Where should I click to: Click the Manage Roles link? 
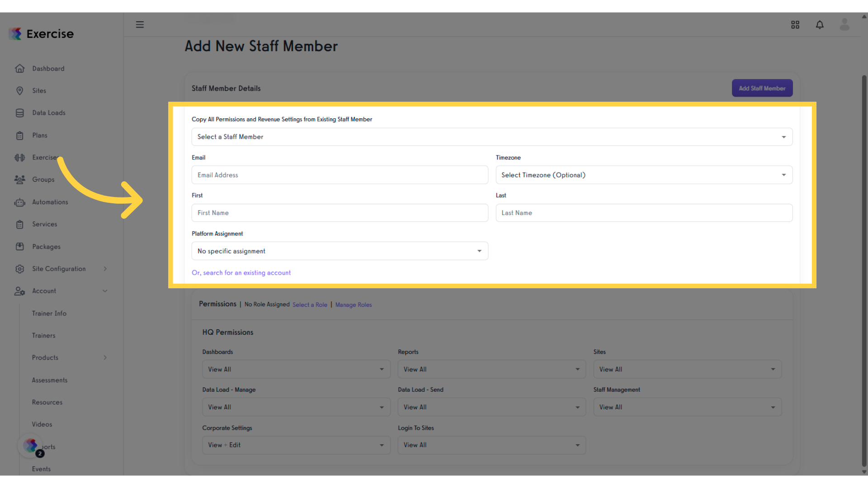click(x=354, y=305)
